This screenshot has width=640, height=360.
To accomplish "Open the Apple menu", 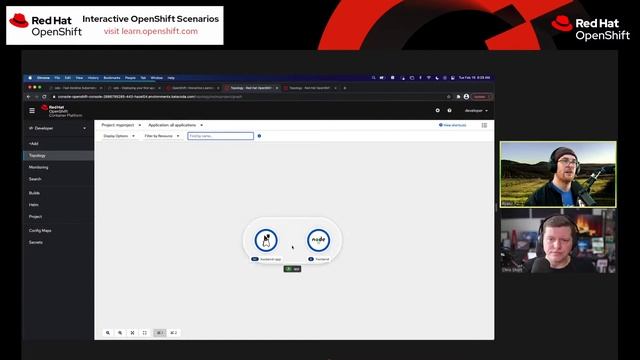I will 30,78.
